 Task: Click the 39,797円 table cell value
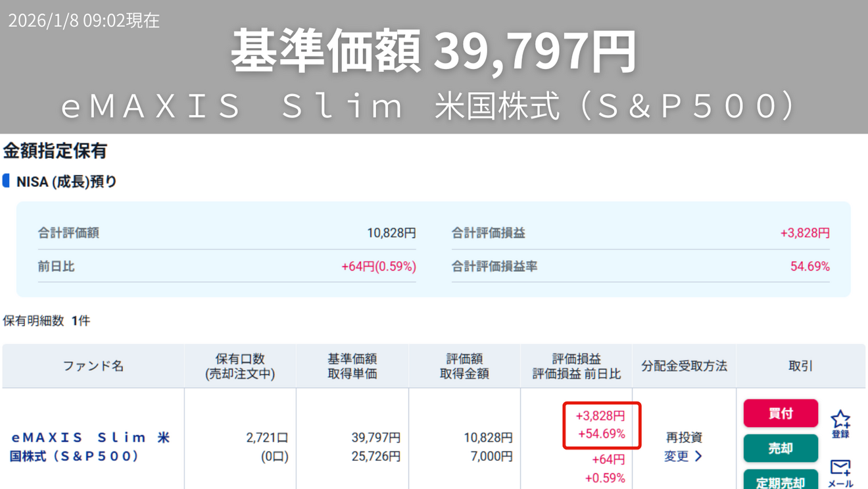point(376,438)
